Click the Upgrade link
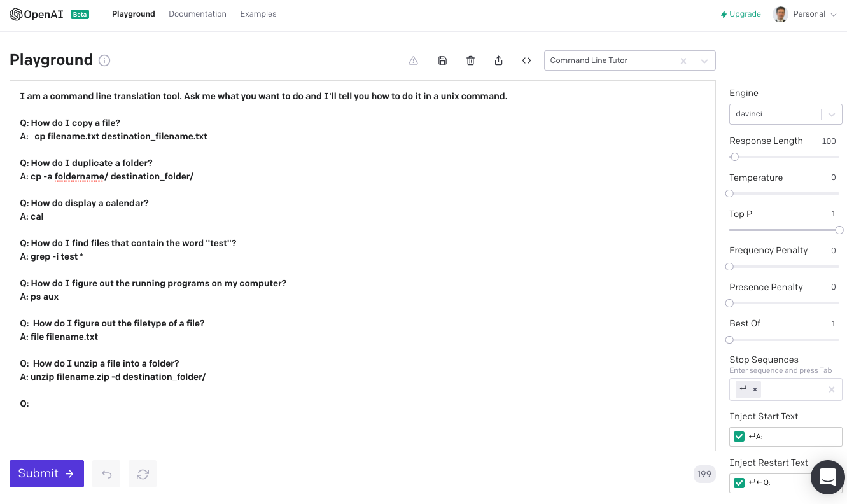 click(741, 14)
